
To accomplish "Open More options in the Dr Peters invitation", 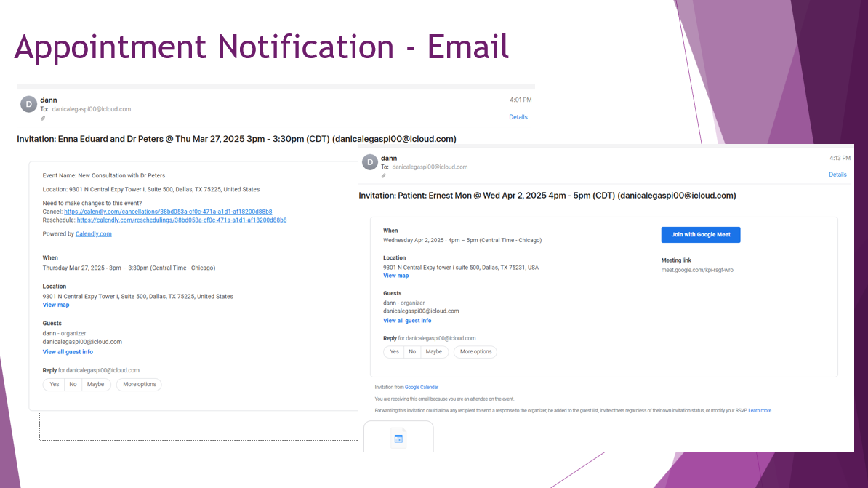I will 139,385.
